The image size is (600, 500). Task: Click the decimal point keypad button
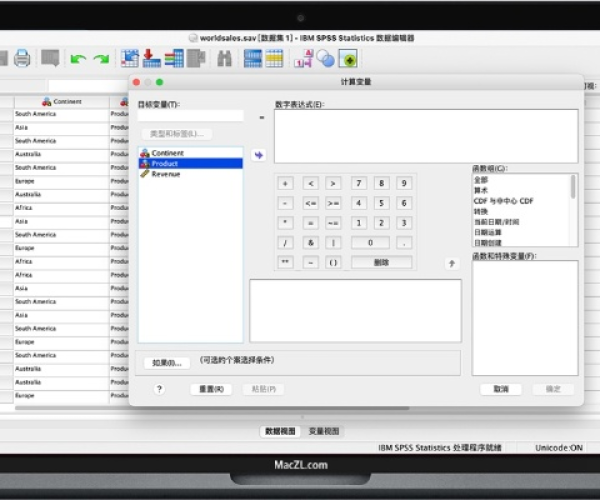(404, 243)
